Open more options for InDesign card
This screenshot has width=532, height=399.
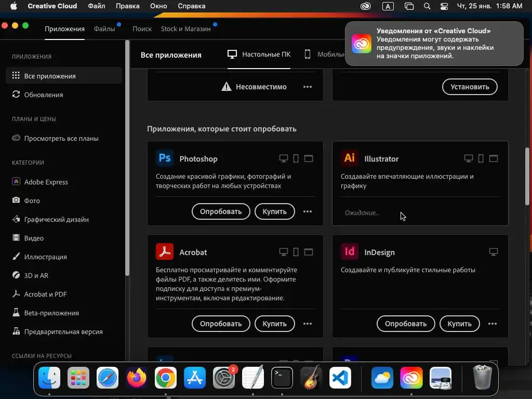coord(493,324)
